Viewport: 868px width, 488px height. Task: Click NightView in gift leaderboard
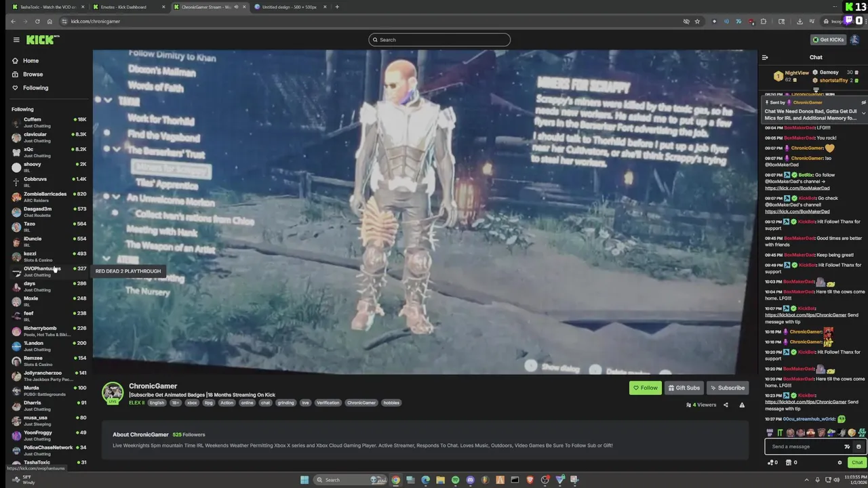[x=796, y=73]
